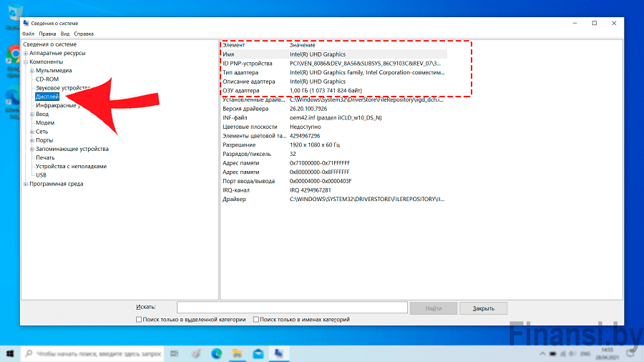Viewport: 644px width, 362px height.
Task: Toggle Поиск только в выделенной категории checkbox
Action: [139, 319]
